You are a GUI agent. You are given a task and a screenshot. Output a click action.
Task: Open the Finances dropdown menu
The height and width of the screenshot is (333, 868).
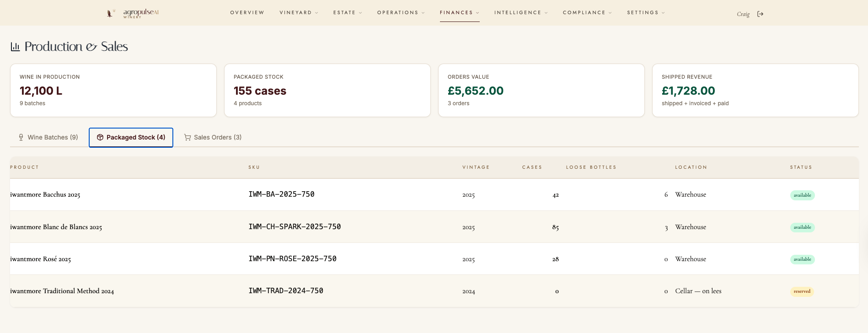[460, 13]
